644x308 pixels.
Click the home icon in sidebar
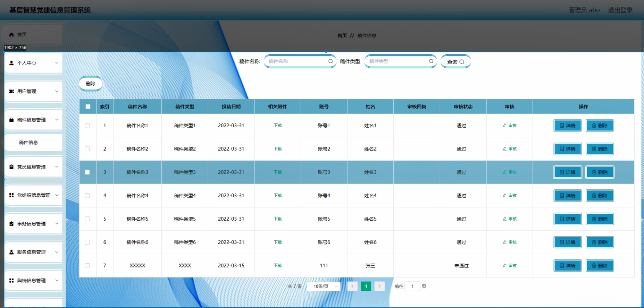[11, 35]
